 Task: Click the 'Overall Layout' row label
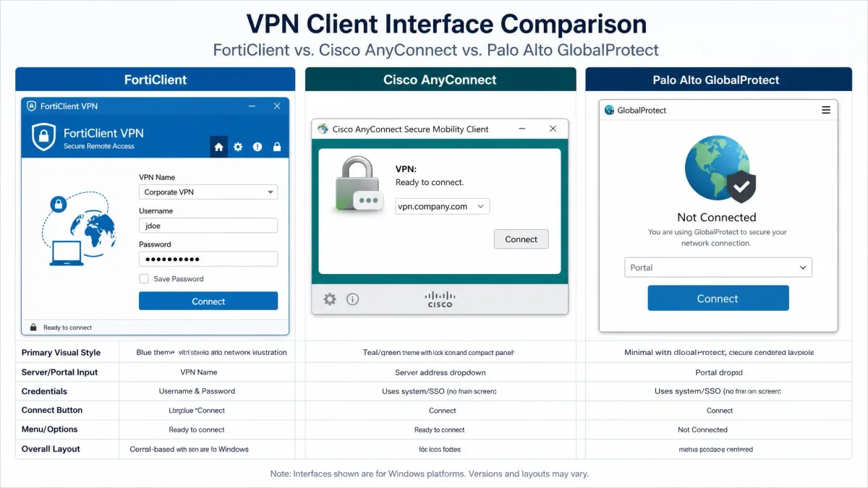click(51, 449)
